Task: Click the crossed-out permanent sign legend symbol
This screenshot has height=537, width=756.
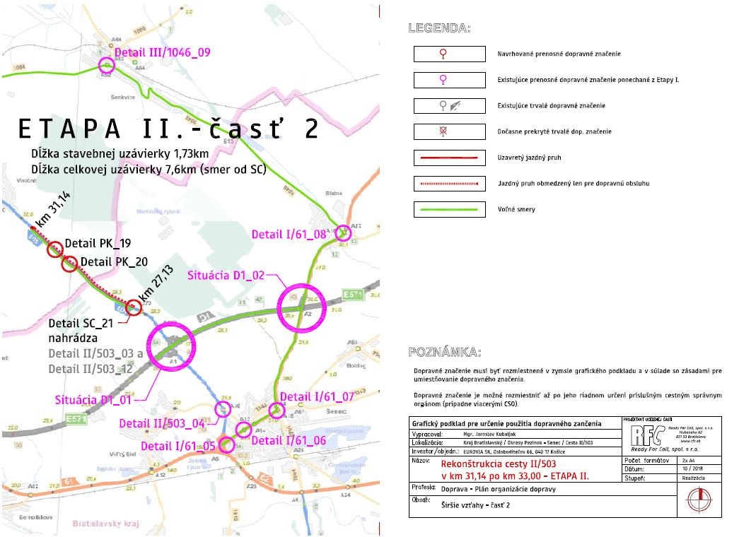Action: coord(450,131)
